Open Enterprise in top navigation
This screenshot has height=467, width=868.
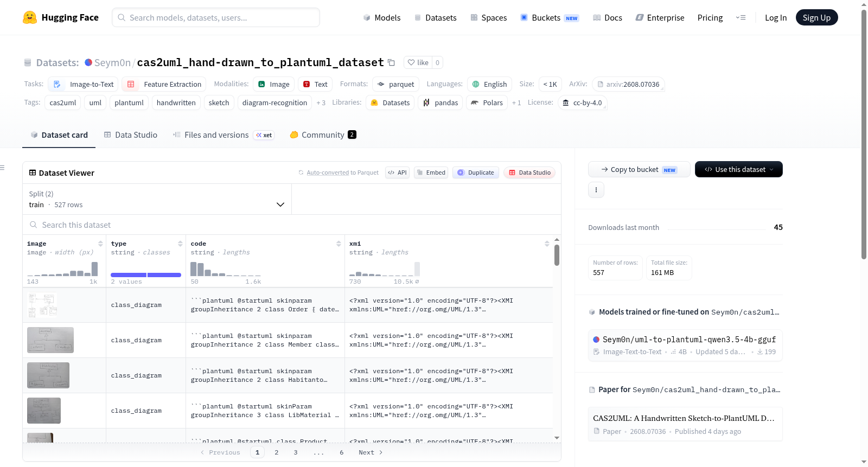click(660, 17)
